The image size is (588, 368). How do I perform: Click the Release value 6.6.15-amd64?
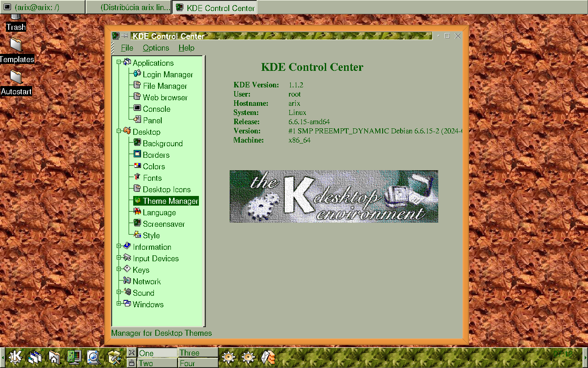point(309,122)
